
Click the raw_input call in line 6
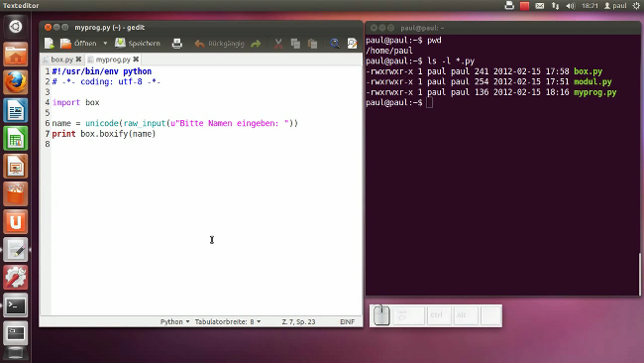point(145,123)
